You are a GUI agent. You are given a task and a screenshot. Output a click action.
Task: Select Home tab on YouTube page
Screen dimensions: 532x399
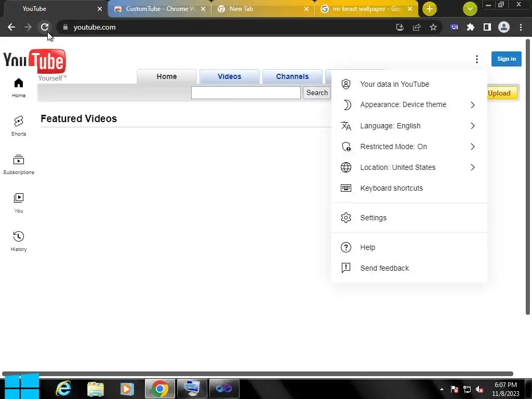[167, 77]
